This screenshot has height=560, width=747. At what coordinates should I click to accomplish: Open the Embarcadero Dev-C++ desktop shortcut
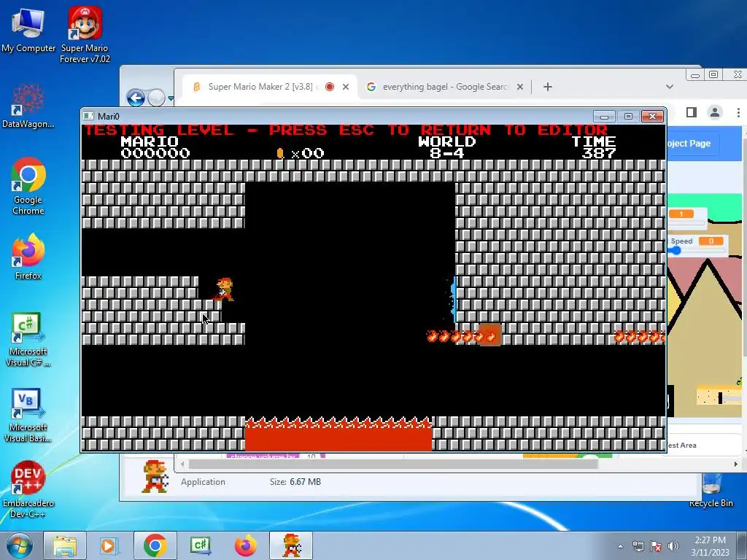pyautogui.click(x=28, y=489)
